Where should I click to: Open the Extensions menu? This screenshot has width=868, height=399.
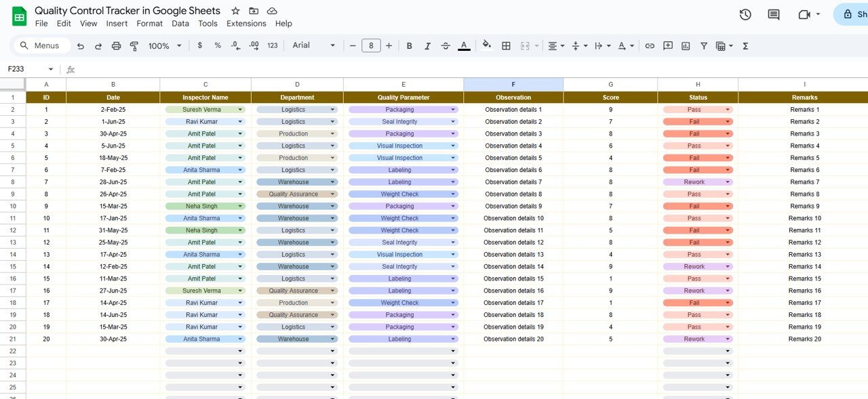point(246,24)
